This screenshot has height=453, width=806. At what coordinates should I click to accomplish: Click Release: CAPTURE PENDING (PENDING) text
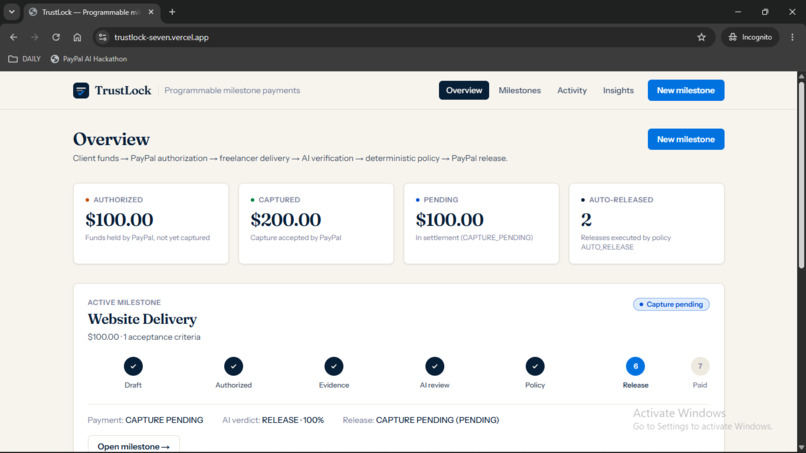coord(420,420)
